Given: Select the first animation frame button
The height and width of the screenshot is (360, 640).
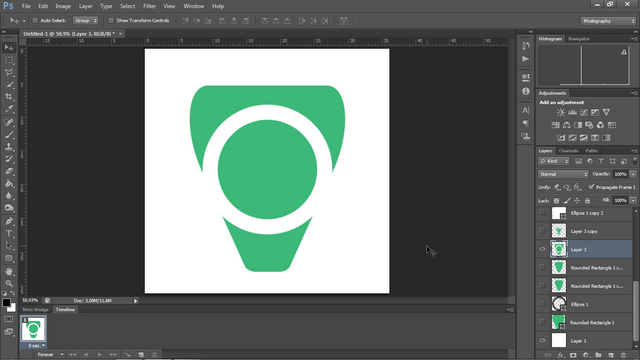Looking at the screenshot, I should point(73,355).
